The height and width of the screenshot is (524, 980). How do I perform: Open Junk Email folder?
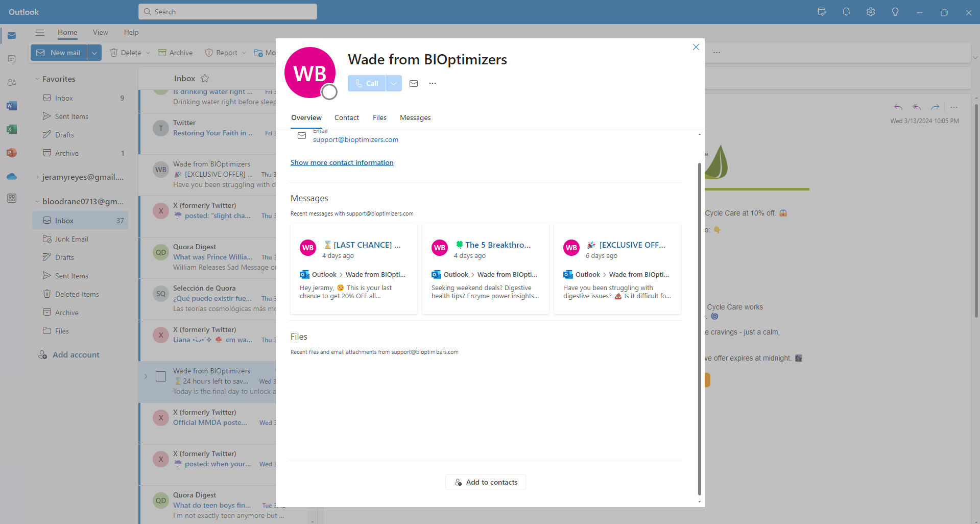80,239
